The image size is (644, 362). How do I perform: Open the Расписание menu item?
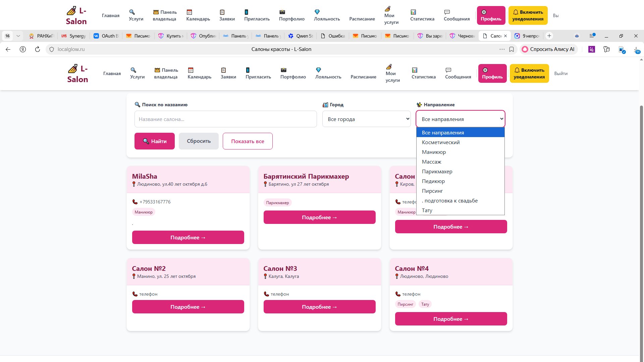point(363,77)
